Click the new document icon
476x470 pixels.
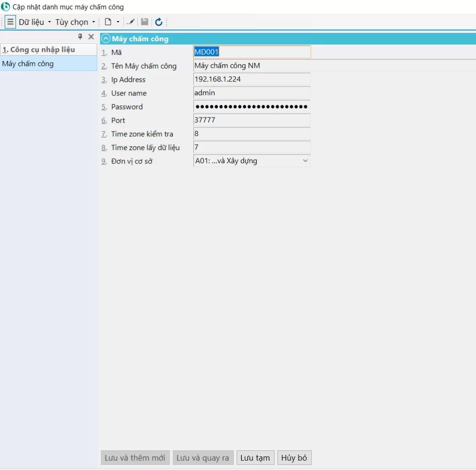tap(108, 22)
